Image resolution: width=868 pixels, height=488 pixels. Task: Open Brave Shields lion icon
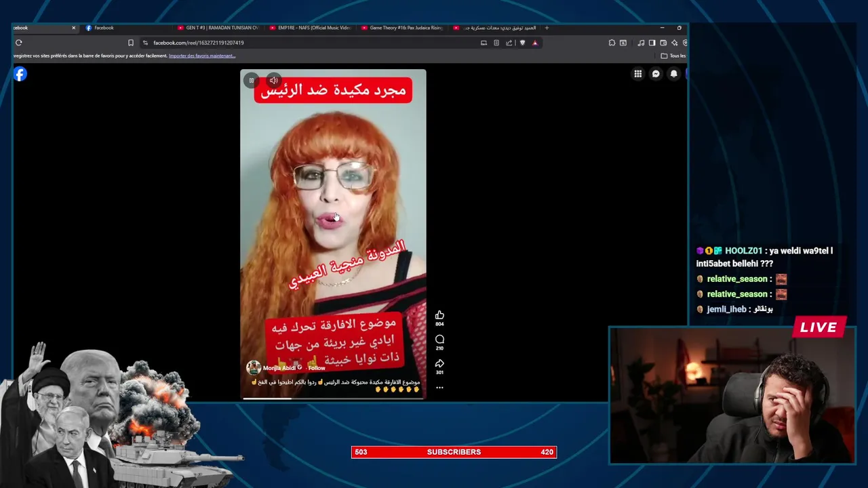[x=522, y=43]
